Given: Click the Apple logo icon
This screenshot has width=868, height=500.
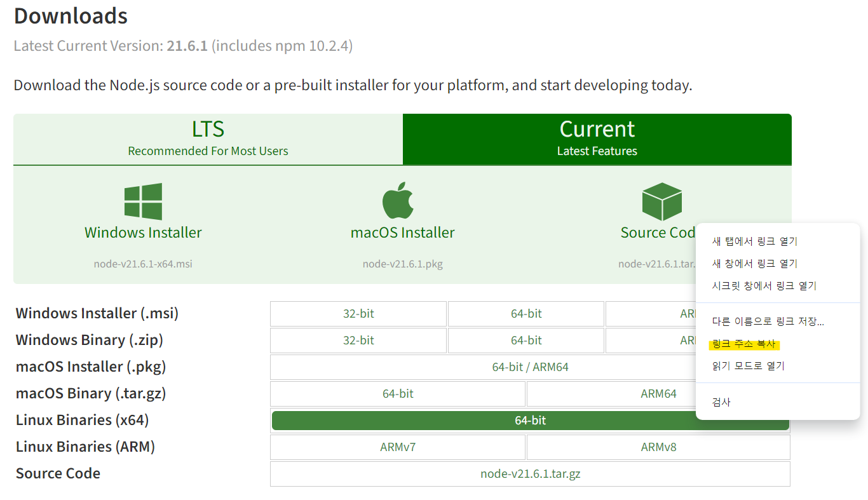Looking at the screenshot, I should point(398,201).
